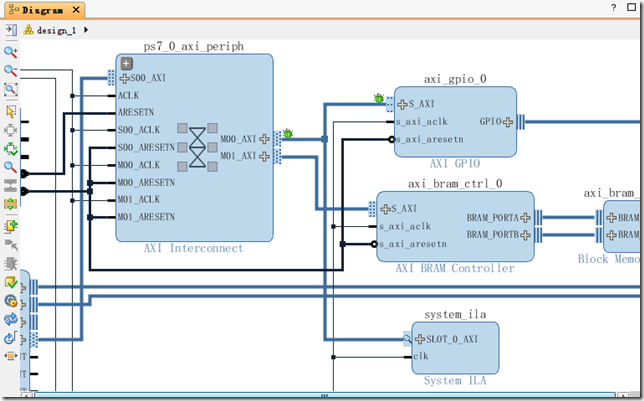
Task: Click the Validate Design checkmark icon
Action: (10, 283)
